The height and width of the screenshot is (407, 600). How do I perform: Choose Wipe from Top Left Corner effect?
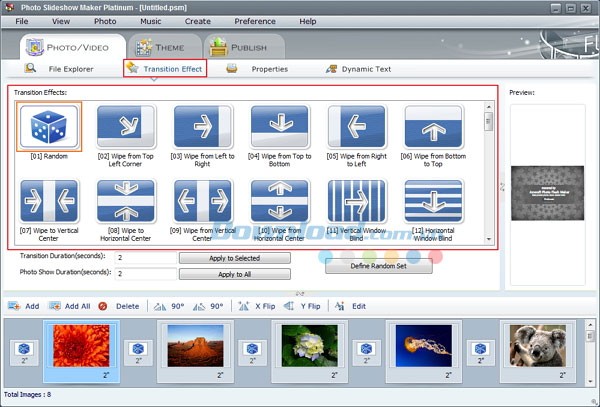[x=125, y=127]
